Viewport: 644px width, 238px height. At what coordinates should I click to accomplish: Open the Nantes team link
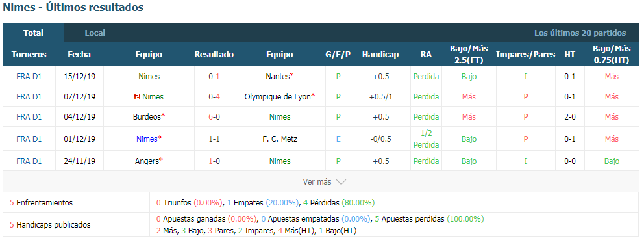tap(277, 76)
